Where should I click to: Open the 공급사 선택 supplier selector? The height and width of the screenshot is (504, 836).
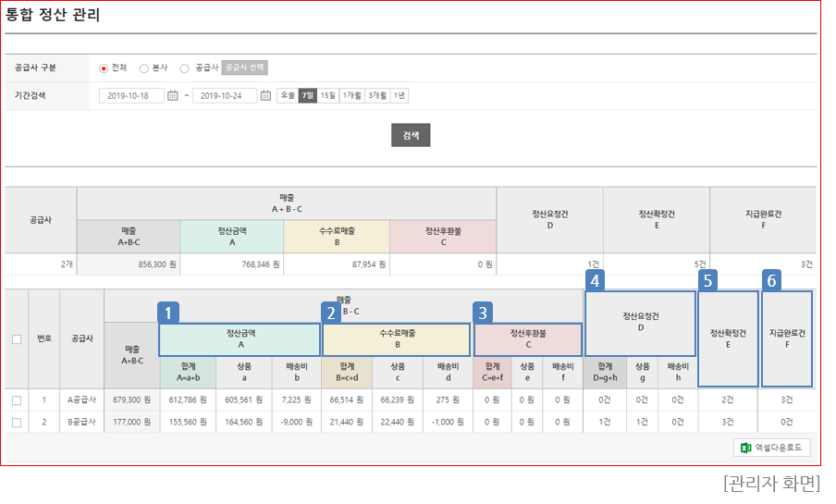click(245, 68)
